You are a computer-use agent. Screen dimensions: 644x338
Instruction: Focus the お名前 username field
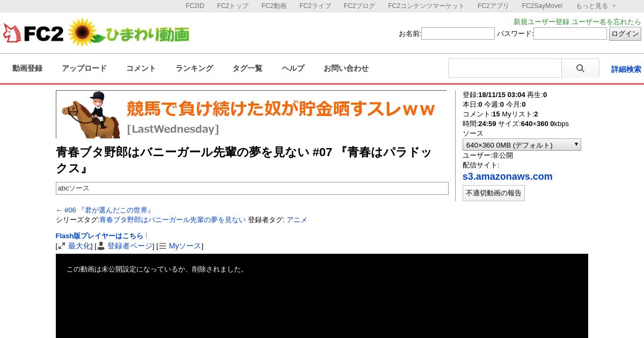click(458, 34)
